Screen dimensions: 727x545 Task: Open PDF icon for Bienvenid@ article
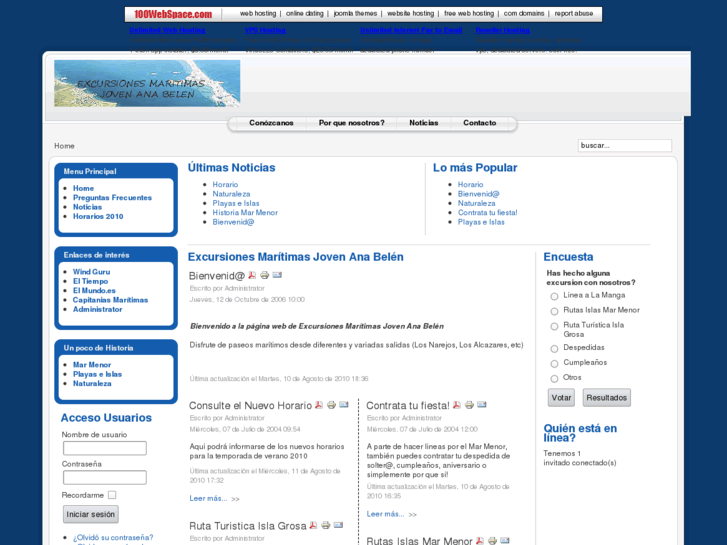click(252, 275)
